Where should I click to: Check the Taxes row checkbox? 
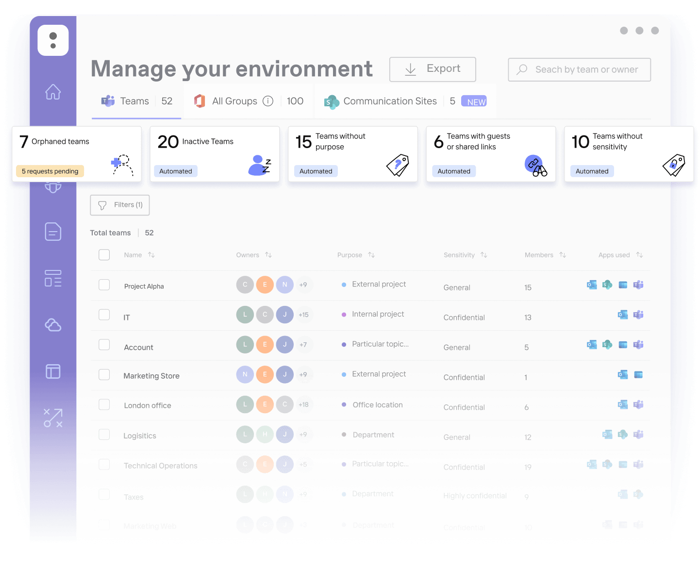point(104,494)
